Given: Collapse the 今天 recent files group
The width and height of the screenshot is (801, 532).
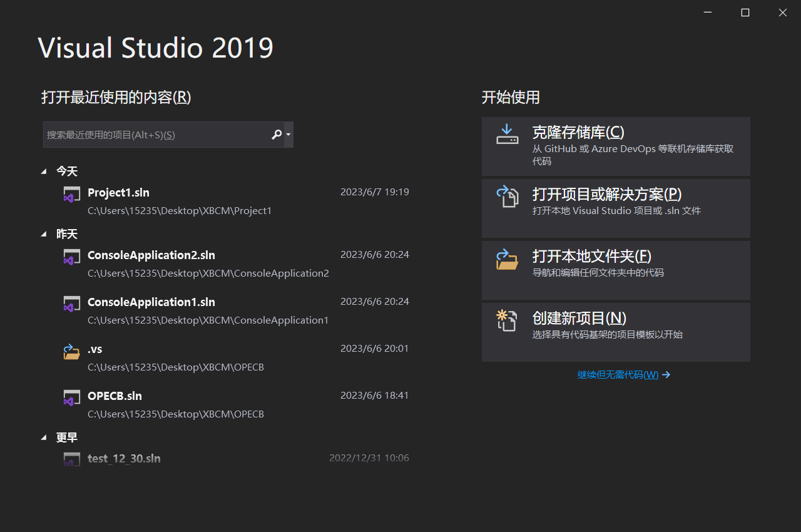Looking at the screenshot, I should point(43,170).
